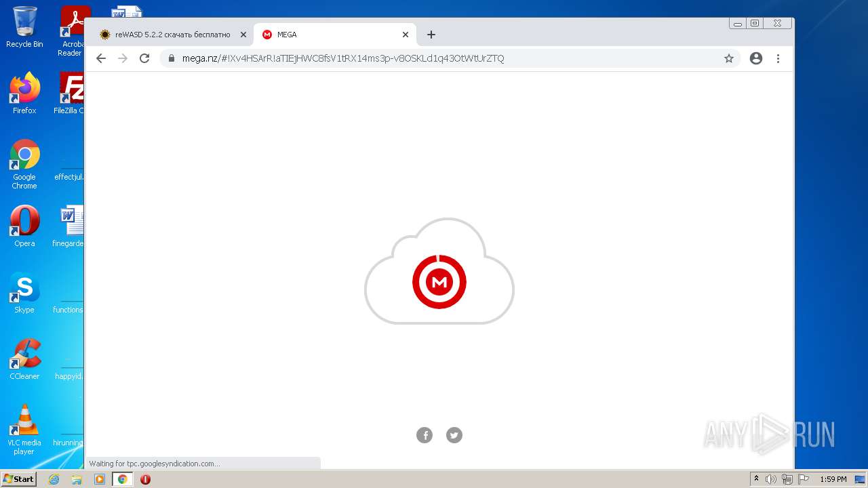Open MEGA's Twitter page icon

point(454,435)
